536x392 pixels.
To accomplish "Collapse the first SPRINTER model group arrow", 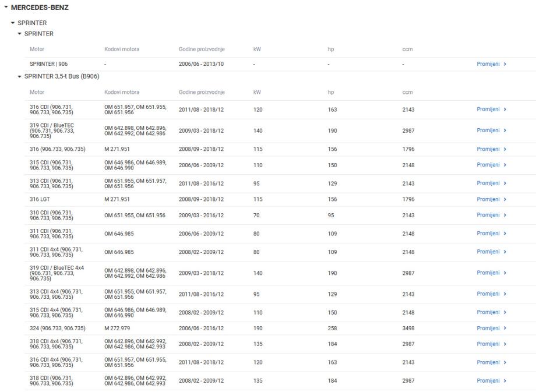I will coord(13,23).
